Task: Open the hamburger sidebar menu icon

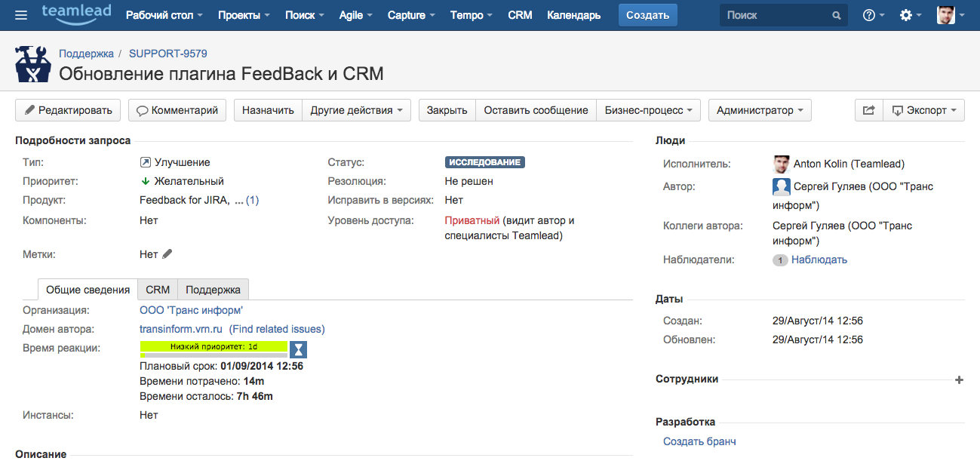Action: [x=21, y=15]
